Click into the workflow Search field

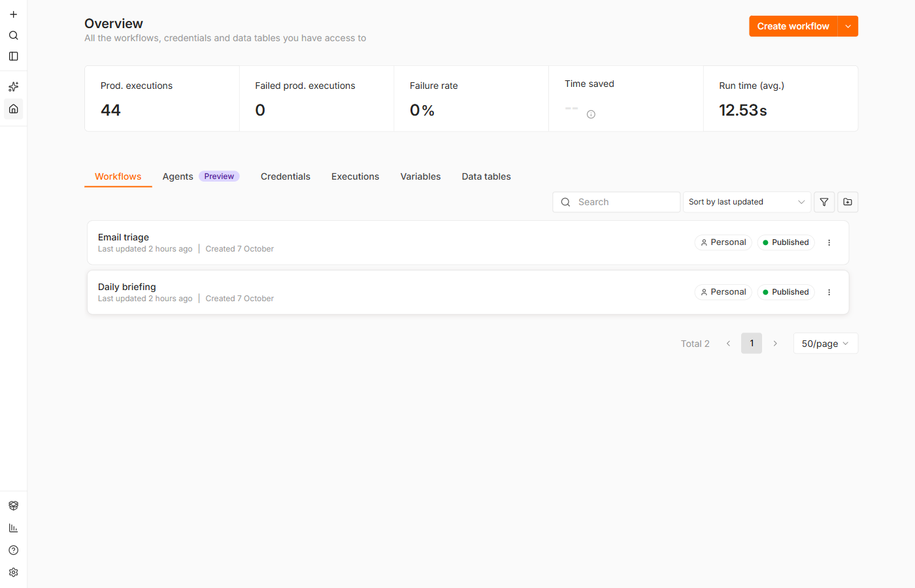point(616,202)
